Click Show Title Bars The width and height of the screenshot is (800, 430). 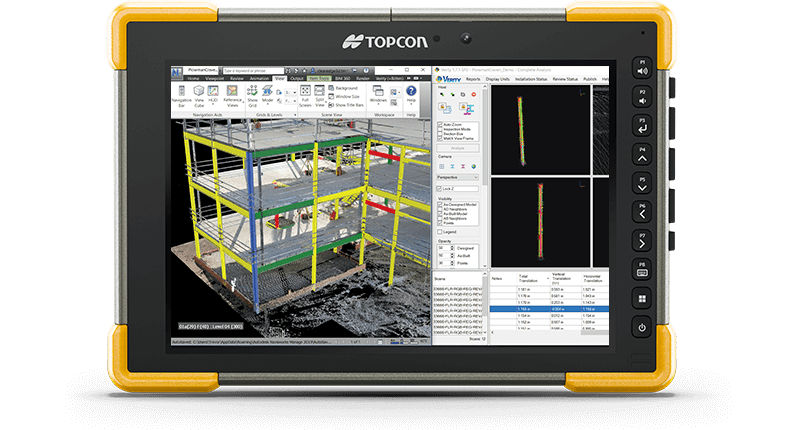346,105
